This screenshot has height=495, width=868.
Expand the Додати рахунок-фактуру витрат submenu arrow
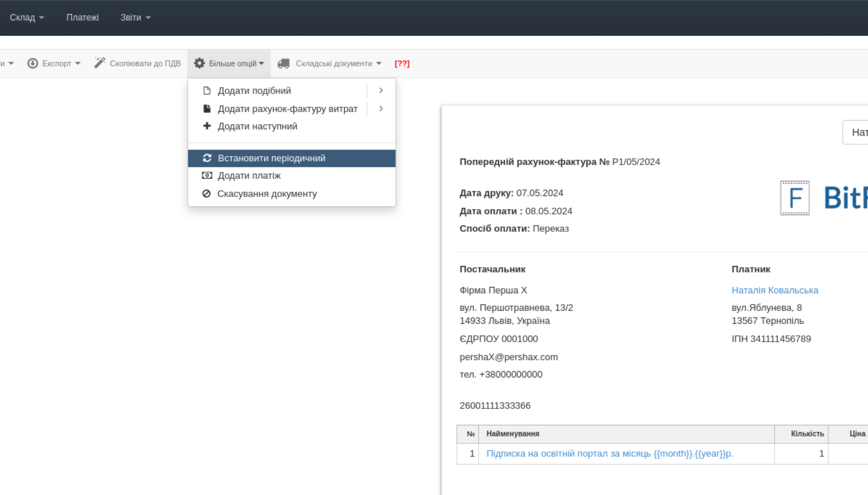381,109
